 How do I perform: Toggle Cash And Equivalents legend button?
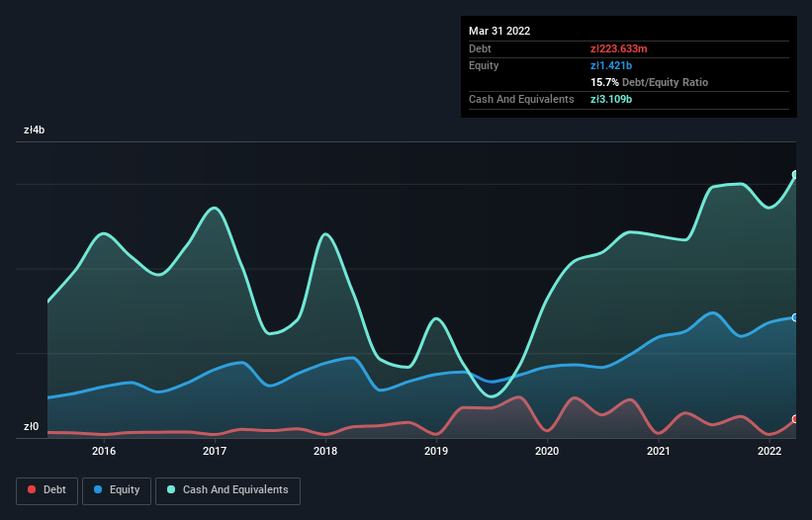pyautogui.click(x=227, y=490)
